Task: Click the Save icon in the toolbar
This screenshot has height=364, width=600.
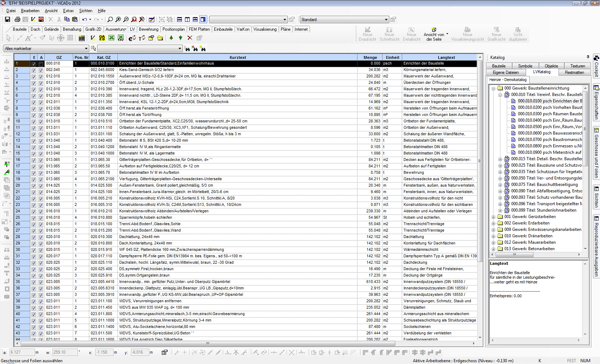Action: [x=7, y=19]
